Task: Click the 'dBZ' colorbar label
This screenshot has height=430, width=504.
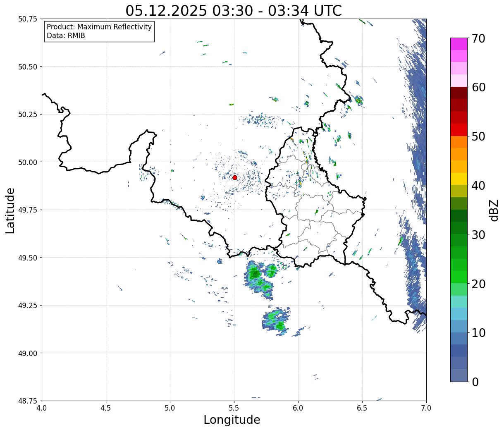Action: (x=494, y=210)
